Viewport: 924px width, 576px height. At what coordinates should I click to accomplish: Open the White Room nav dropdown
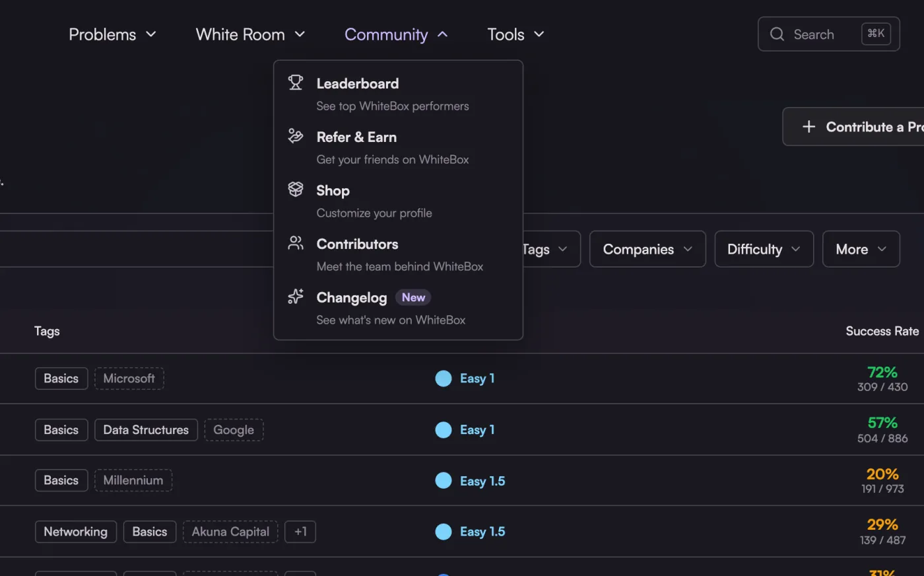(x=250, y=34)
